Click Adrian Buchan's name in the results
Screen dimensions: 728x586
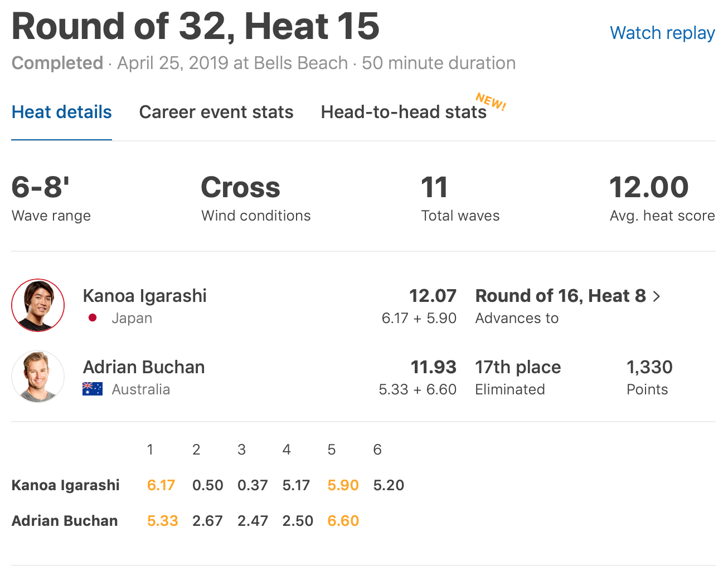tap(144, 367)
